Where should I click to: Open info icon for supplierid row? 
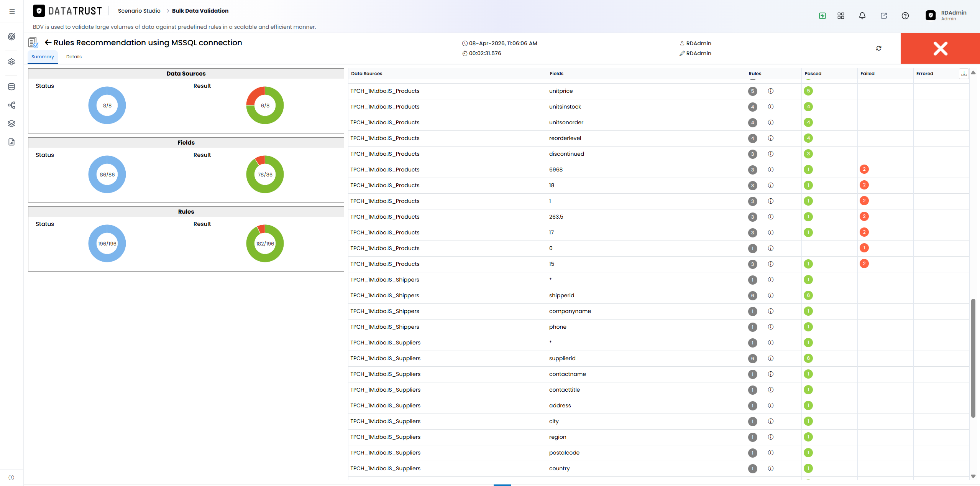tap(771, 358)
